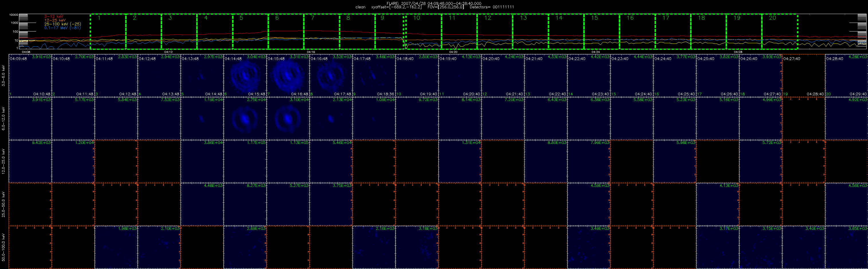Select time interval box 11 on light curve

tap(459, 32)
